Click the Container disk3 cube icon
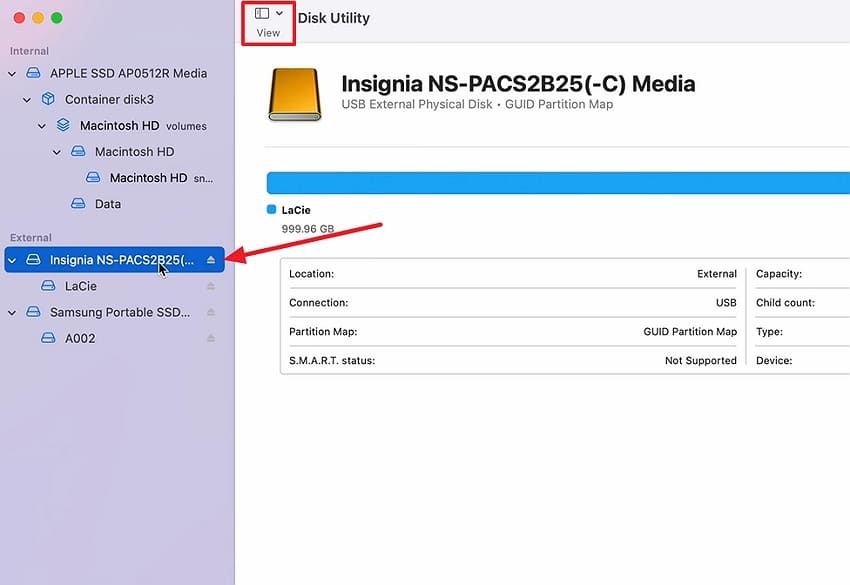This screenshot has height=585, width=850. 48,99
